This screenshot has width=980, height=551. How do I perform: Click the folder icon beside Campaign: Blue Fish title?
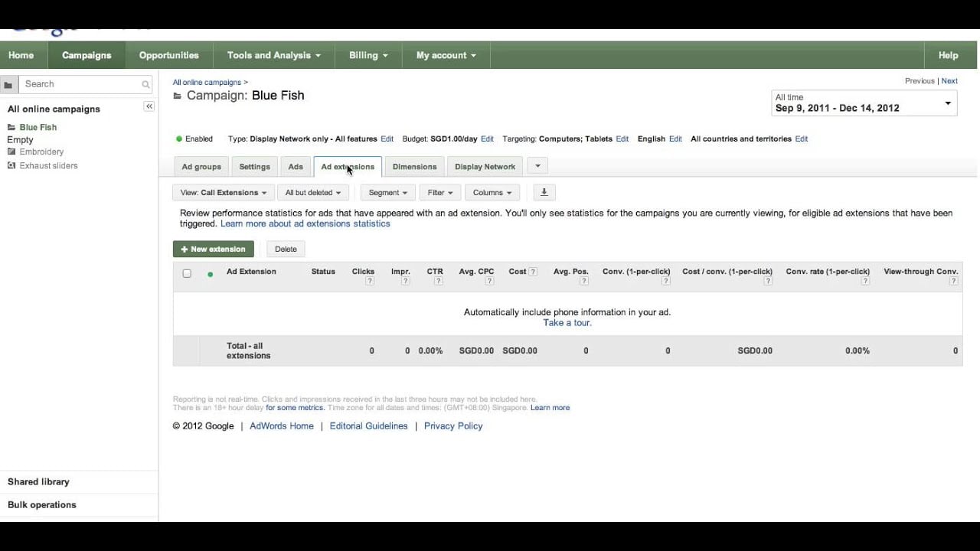coord(178,96)
